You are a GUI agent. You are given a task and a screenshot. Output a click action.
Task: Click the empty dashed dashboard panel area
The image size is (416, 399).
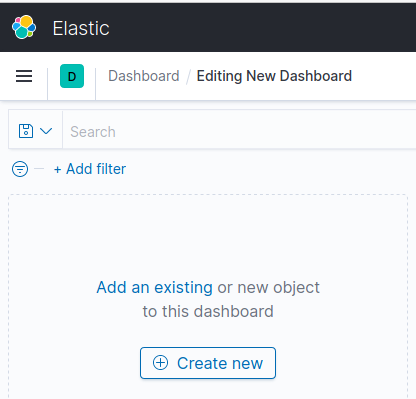coord(208,233)
